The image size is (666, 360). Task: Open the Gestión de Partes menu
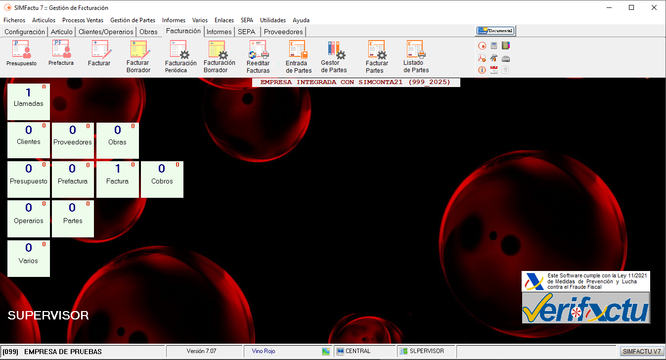coord(133,20)
